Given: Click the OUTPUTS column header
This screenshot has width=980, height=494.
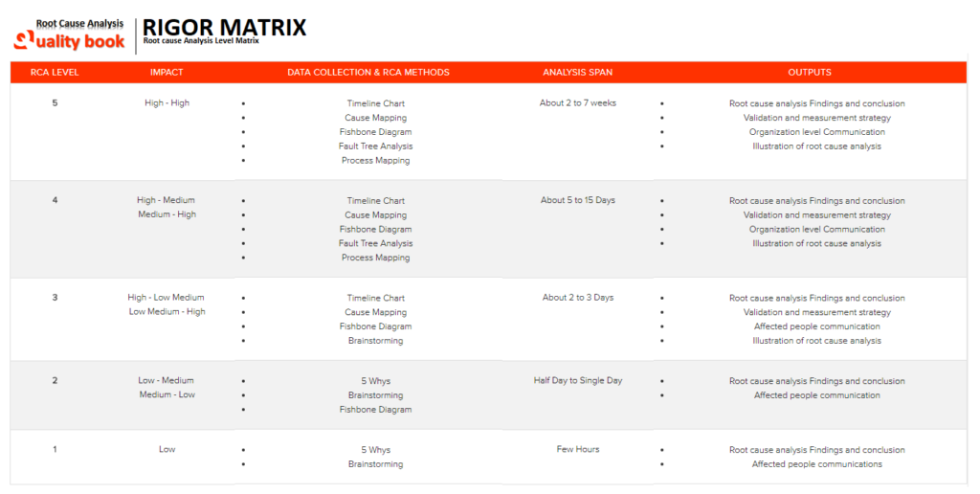Looking at the screenshot, I should tap(809, 72).
